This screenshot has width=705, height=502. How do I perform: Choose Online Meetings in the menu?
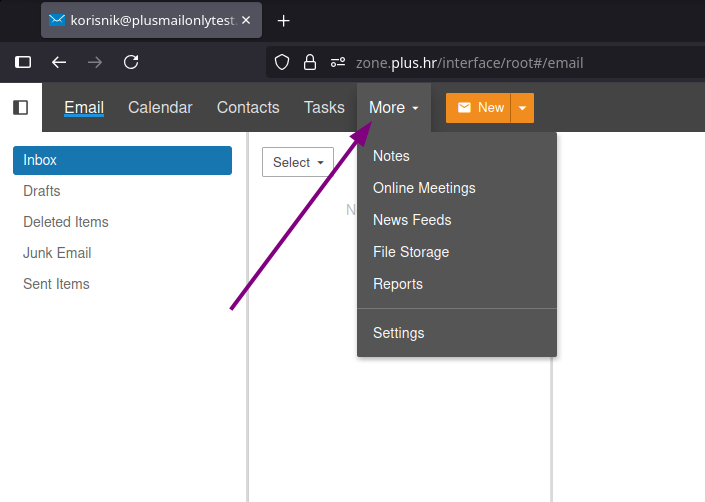click(x=424, y=188)
